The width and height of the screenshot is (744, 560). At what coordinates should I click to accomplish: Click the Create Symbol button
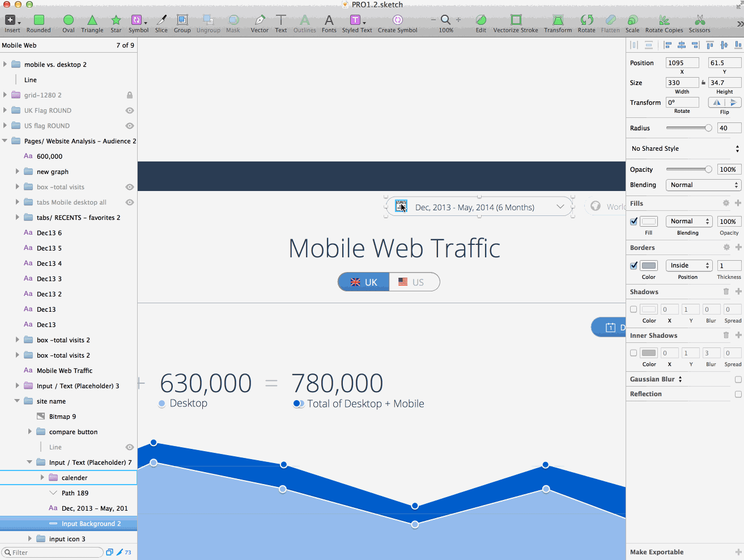click(x=397, y=23)
